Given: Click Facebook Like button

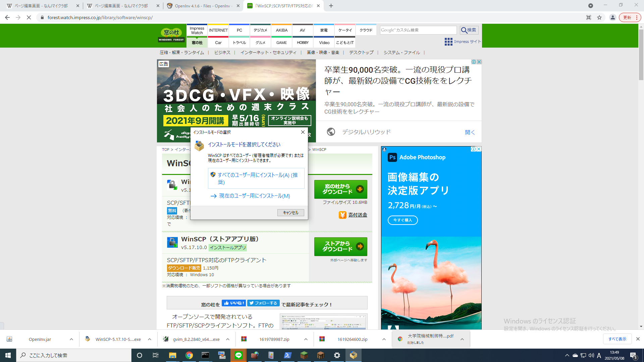Looking at the screenshot, I should tap(234, 303).
